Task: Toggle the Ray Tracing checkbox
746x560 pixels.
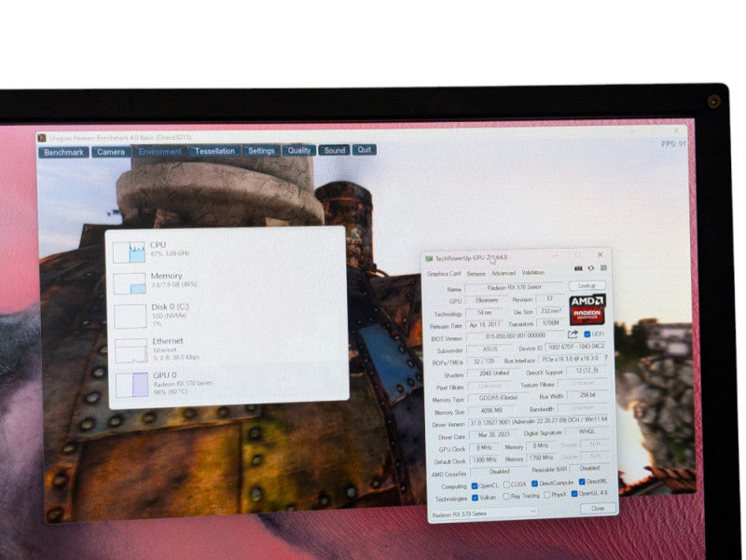Action: coord(506,497)
